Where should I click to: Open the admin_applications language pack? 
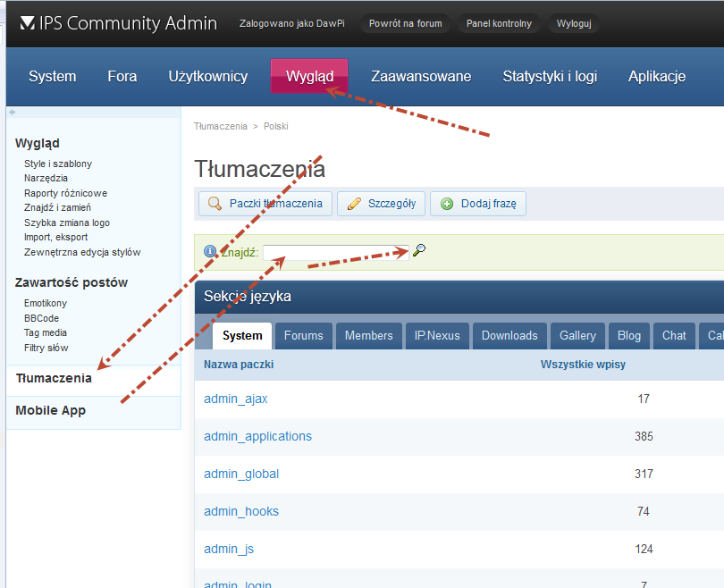pos(257,437)
